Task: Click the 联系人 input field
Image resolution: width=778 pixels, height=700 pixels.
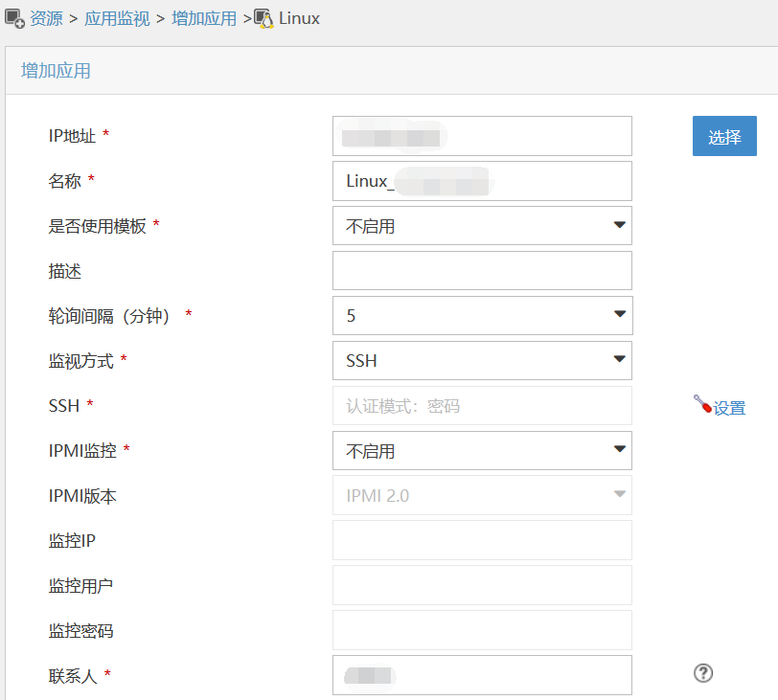Action: coord(482,675)
